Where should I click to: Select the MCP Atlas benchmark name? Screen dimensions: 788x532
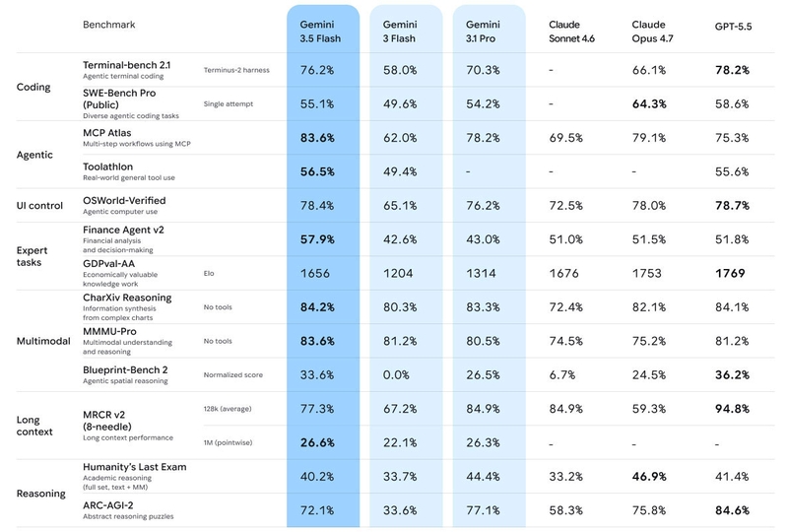click(107, 133)
